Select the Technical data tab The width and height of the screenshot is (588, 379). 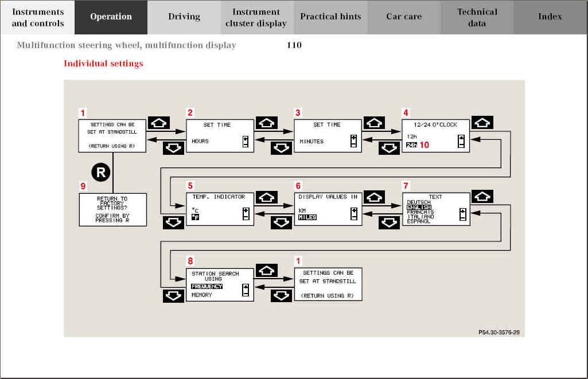click(477, 17)
